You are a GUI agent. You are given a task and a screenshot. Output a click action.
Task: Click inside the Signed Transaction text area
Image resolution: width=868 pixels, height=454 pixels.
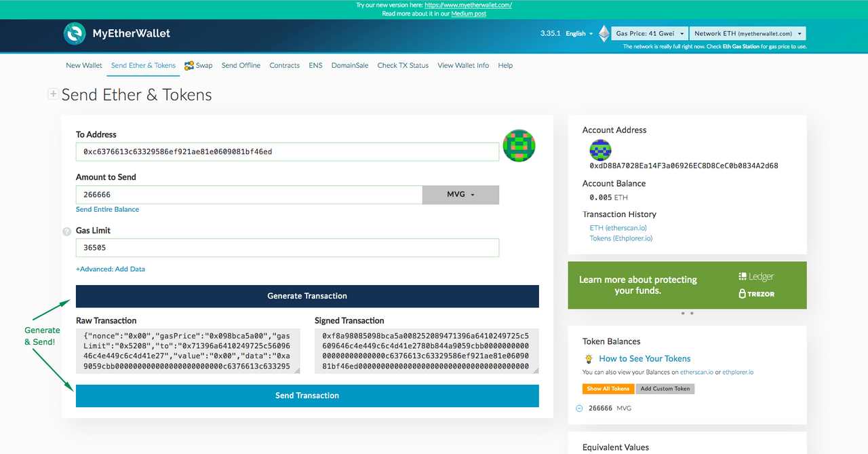427,351
